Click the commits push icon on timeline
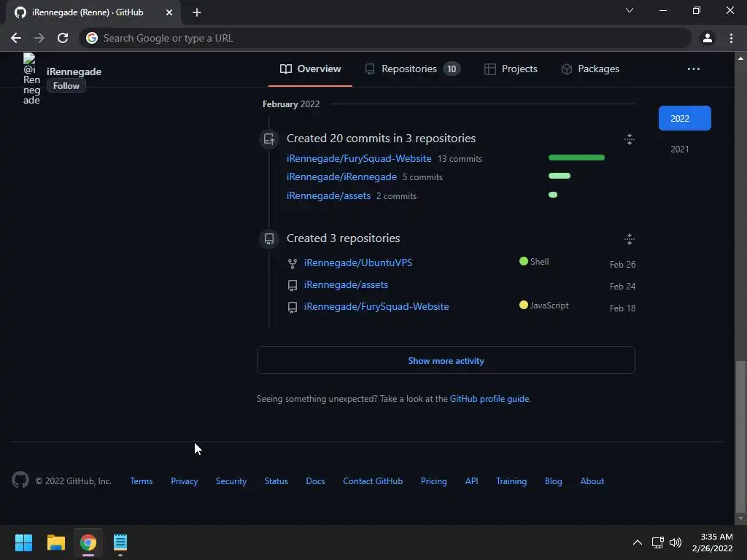This screenshot has height=560, width=747. coord(269,139)
